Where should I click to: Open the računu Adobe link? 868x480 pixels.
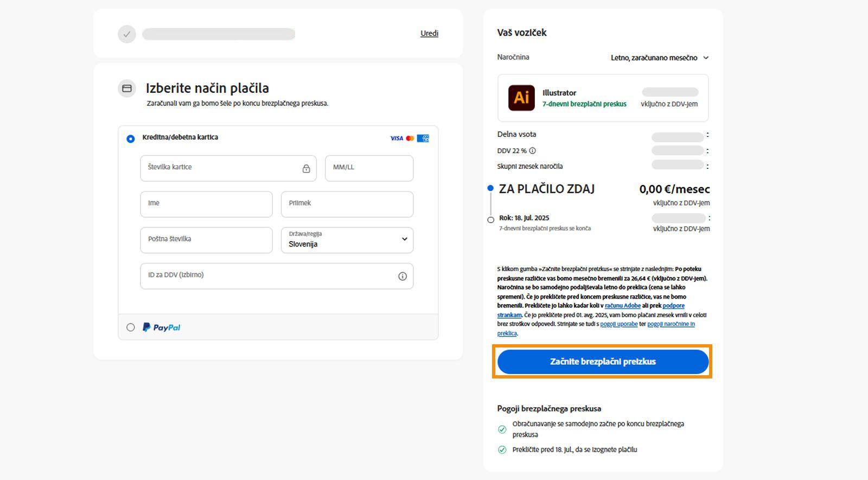(623, 306)
